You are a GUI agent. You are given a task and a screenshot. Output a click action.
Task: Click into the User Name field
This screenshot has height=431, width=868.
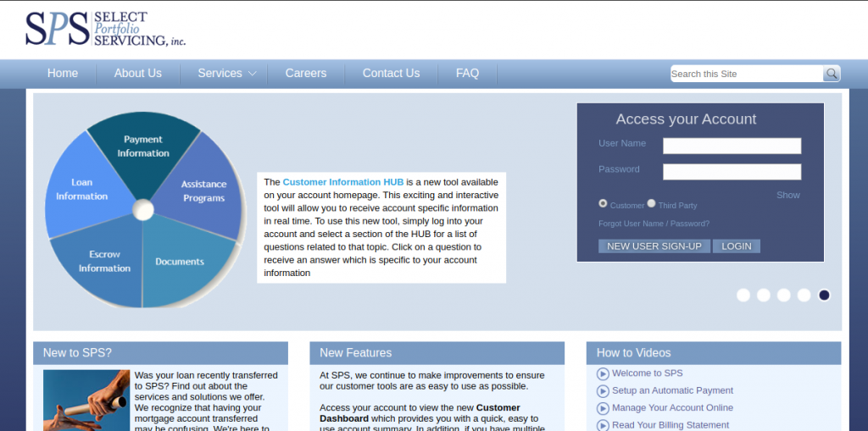pyautogui.click(x=732, y=146)
